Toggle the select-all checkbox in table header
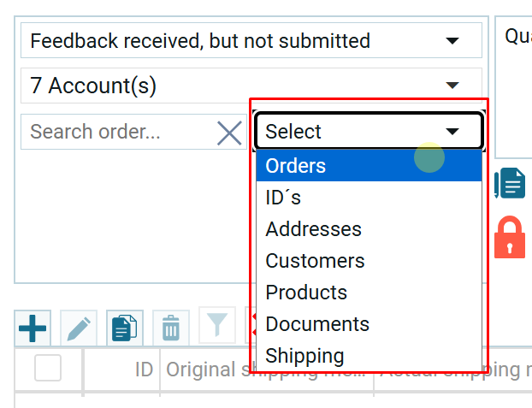This screenshot has width=532, height=408. (48, 369)
